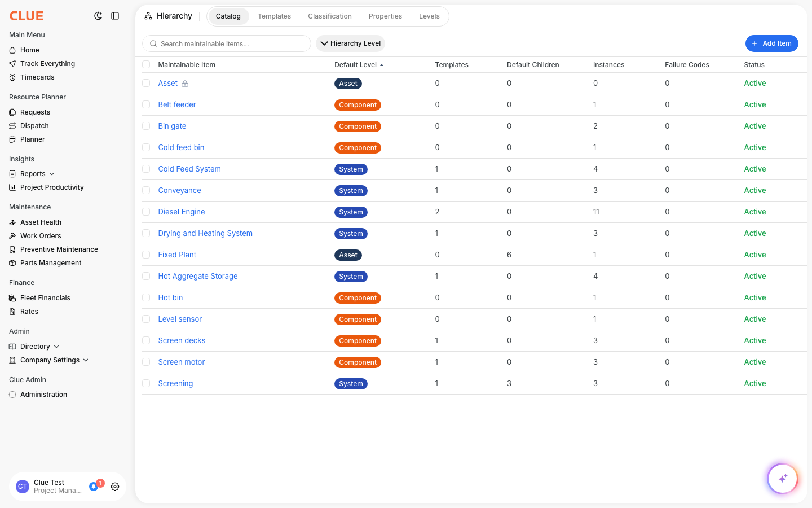This screenshot has width=812, height=508.
Task: Collapse the sidebar using the panel icon
Action: [115, 16]
